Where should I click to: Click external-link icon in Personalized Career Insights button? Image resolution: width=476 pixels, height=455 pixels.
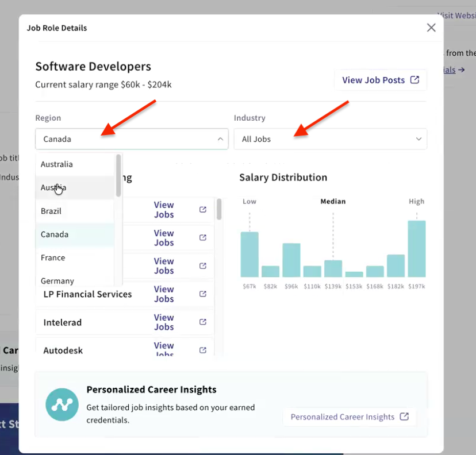[404, 417]
